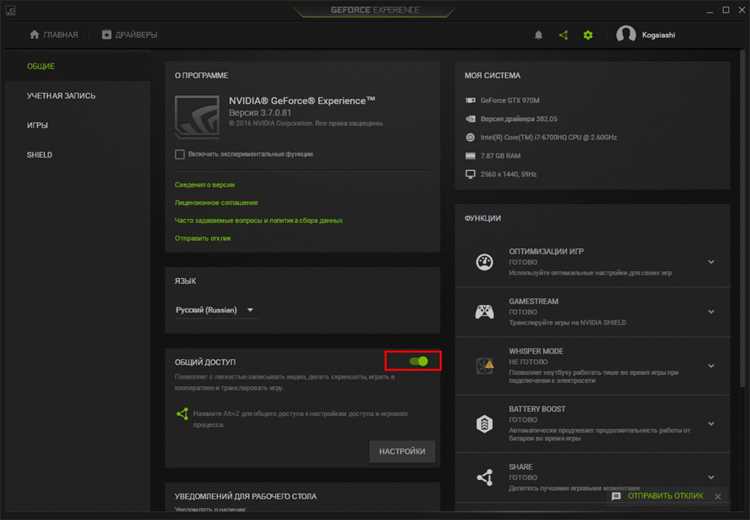Close the GeForce Experience window
750x520 pixels.
click(x=741, y=10)
